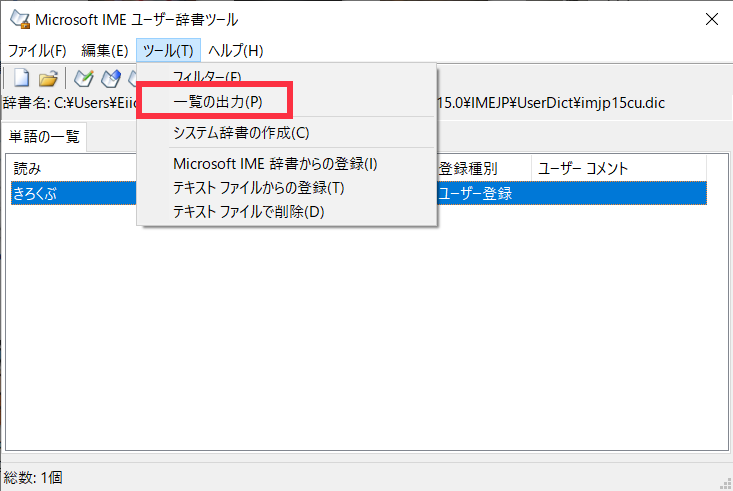Choose Microsoft IME 辞書からの登録(I)

pyautogui.click(x=275, y=163)
